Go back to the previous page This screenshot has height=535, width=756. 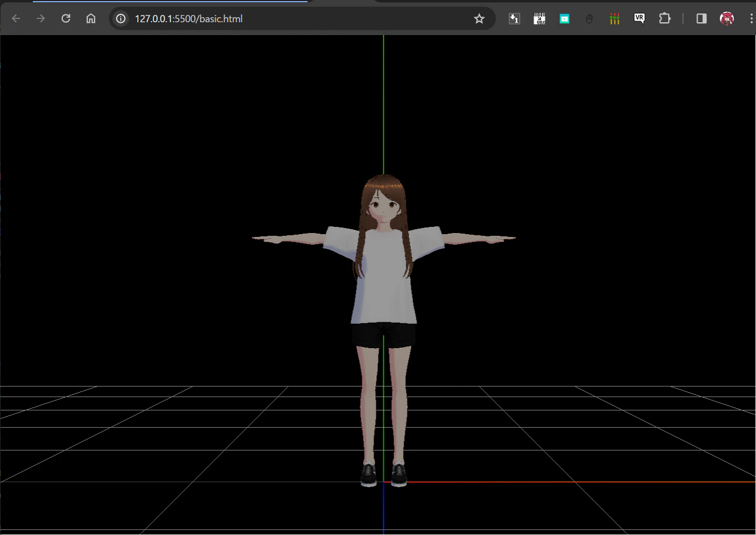16,19
